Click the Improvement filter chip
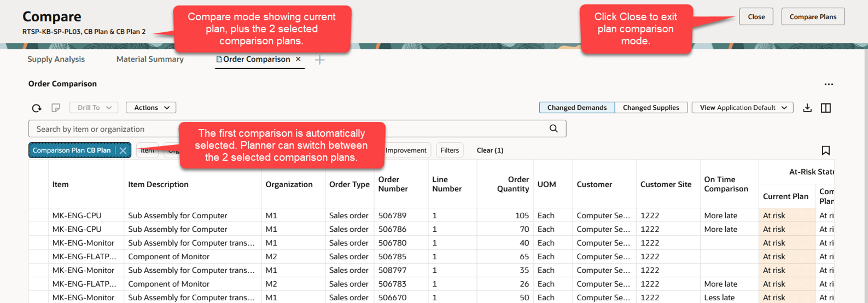The image size is (868, 303). click(x=406, y=150)
